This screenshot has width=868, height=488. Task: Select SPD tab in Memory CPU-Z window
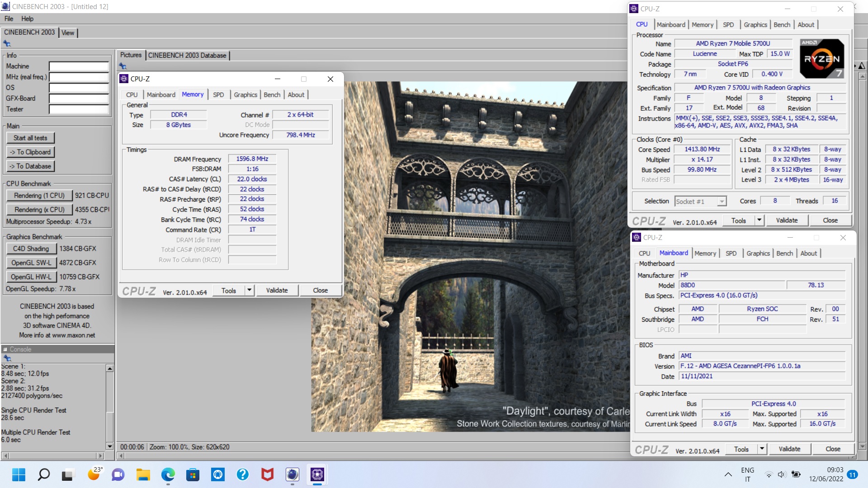pos(218,94)
